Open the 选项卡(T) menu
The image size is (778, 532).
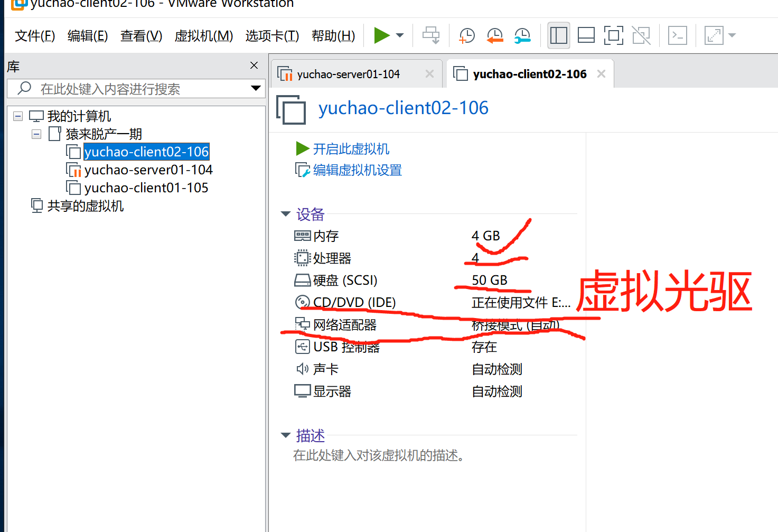tap(272, 35)
